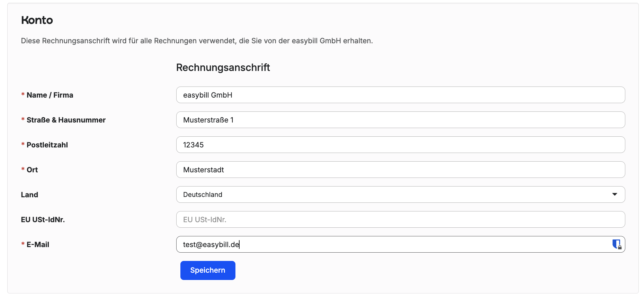
Task: Open the Land dropdown showing Deutschland
Action: 401,194
